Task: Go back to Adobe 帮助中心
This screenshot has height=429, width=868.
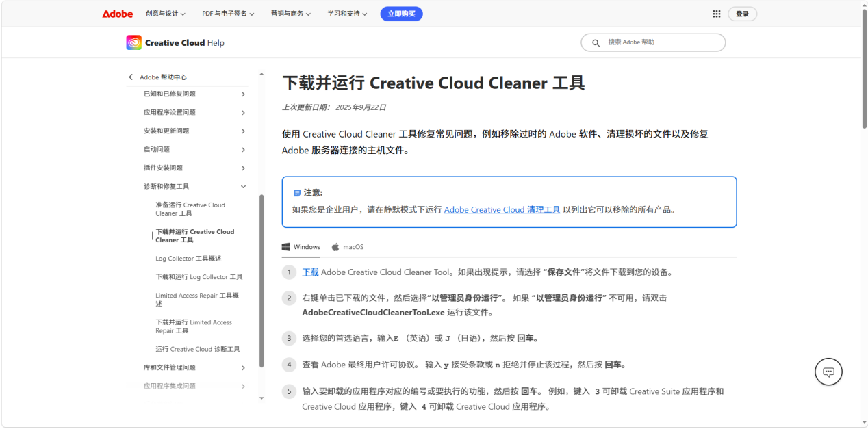Action: pos(163,77)
